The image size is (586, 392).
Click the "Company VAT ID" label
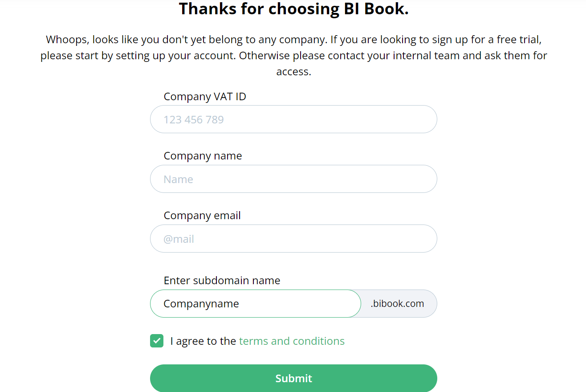(205, 97)
